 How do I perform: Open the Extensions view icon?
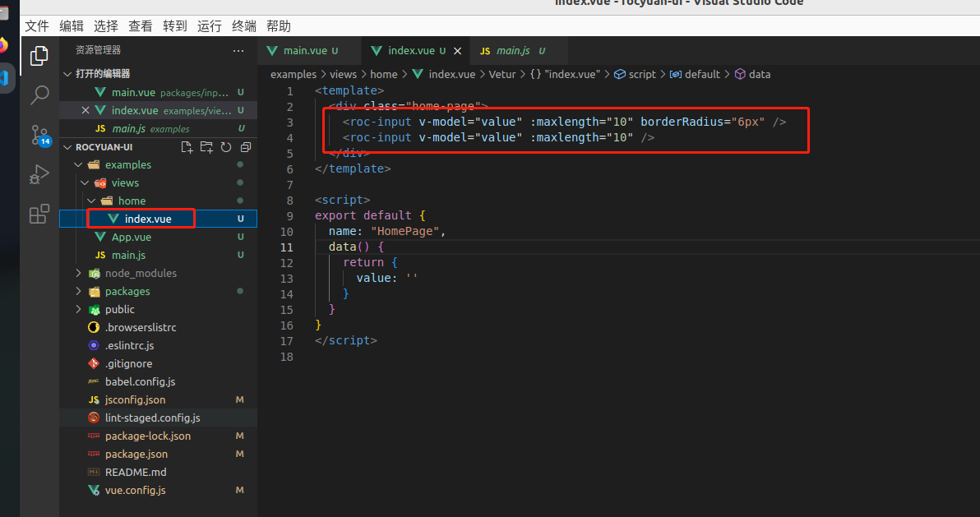pos(39,215)
